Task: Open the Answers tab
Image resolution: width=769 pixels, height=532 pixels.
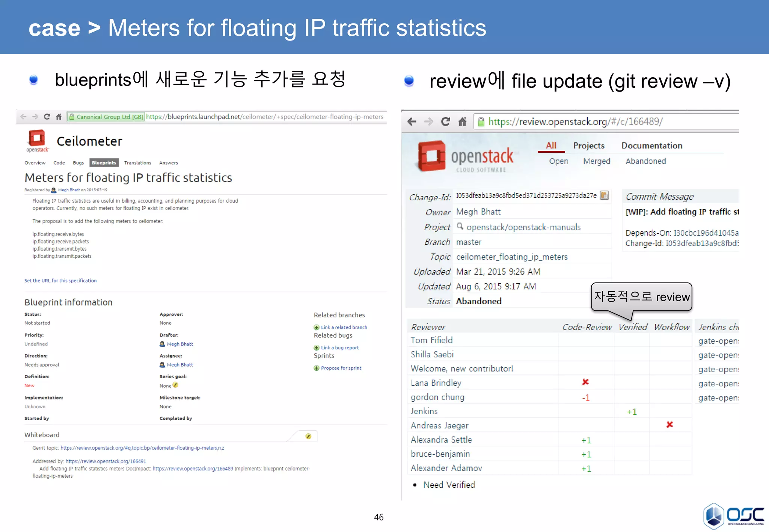Action: (169, 163)
